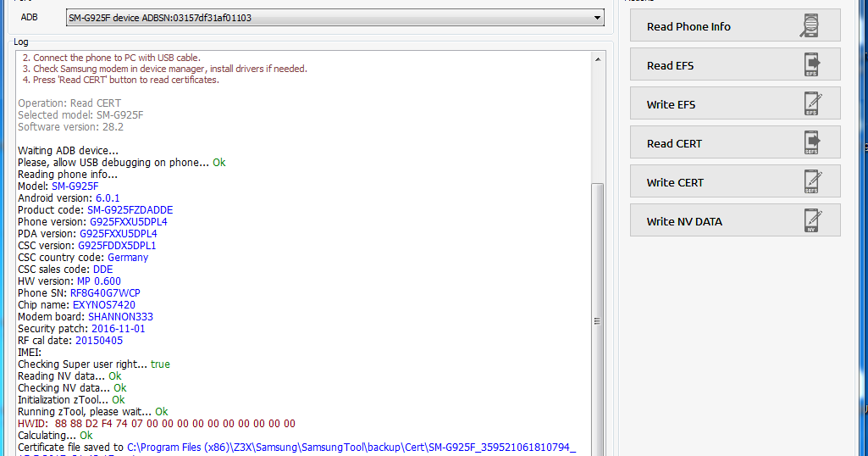The width and height of the screenshot is (868, 456).
Task: Click the Selected model: SM-G925F line
Action: click(x=80, y=114)
